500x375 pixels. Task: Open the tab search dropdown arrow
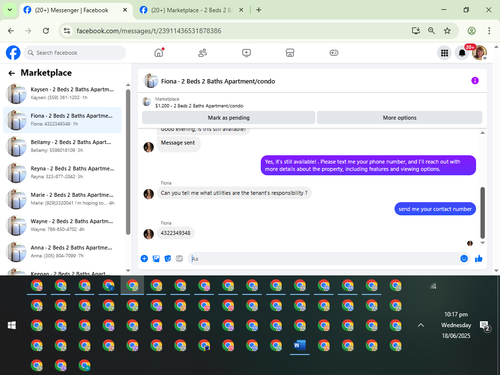pyautogui.click(x=10, y=10)
